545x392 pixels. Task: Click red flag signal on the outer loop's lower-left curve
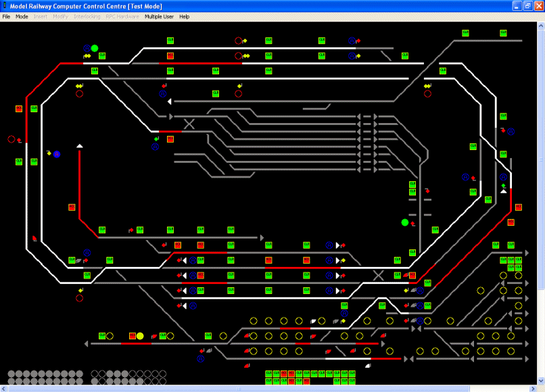pyautogui.click(x=34, y=238)
